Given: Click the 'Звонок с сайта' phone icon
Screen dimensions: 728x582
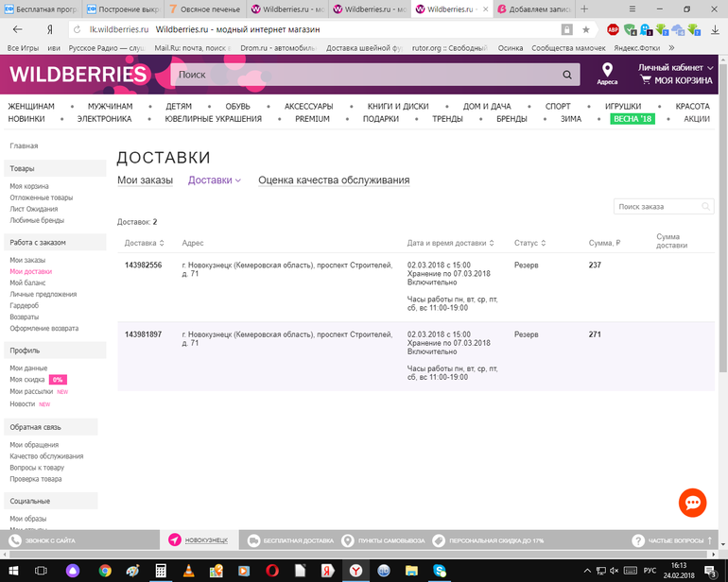Looking at the screenshot, I should pos(15,540).
